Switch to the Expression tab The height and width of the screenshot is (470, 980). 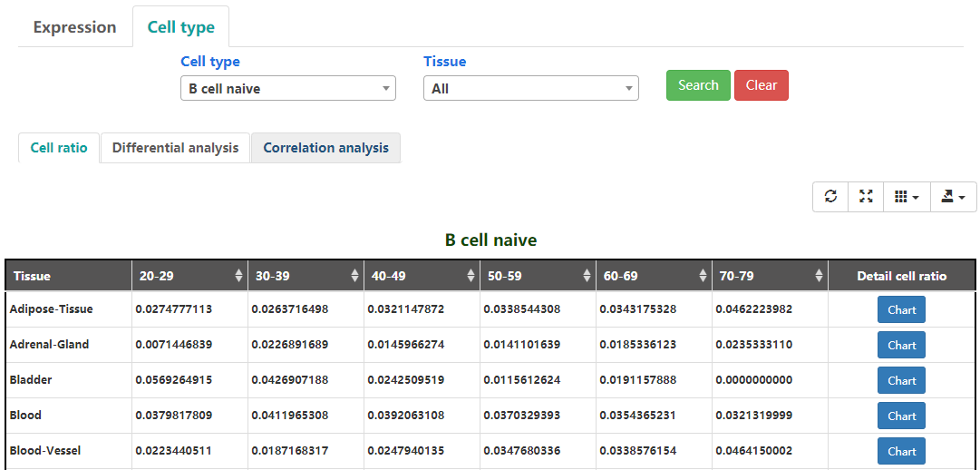click(74, 27)
